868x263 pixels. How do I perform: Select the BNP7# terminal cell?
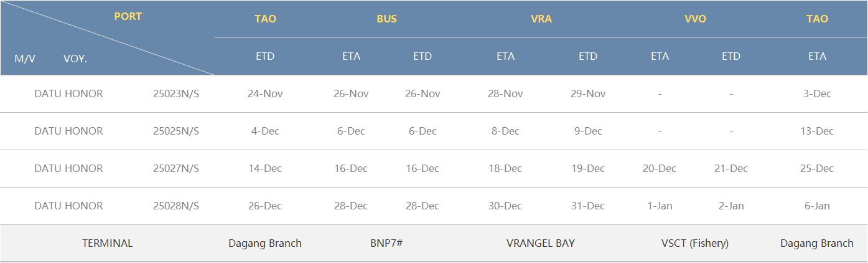pos(386,243)
